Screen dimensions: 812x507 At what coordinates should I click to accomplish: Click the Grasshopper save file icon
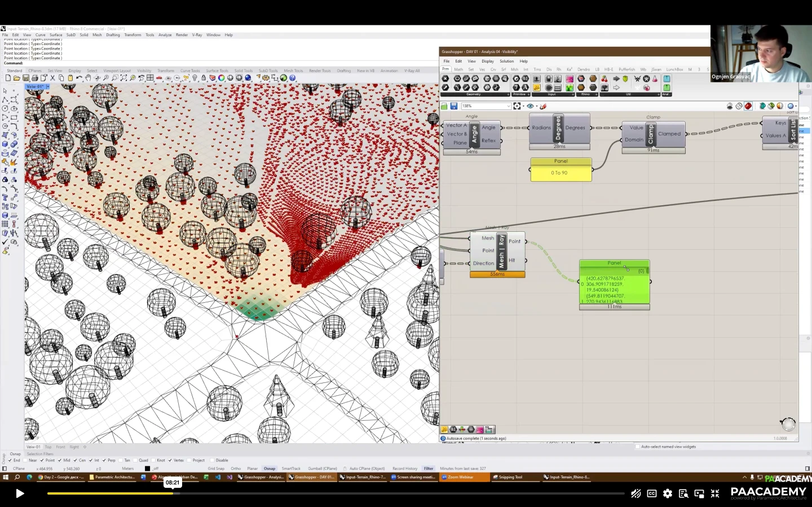click(453, 106)
